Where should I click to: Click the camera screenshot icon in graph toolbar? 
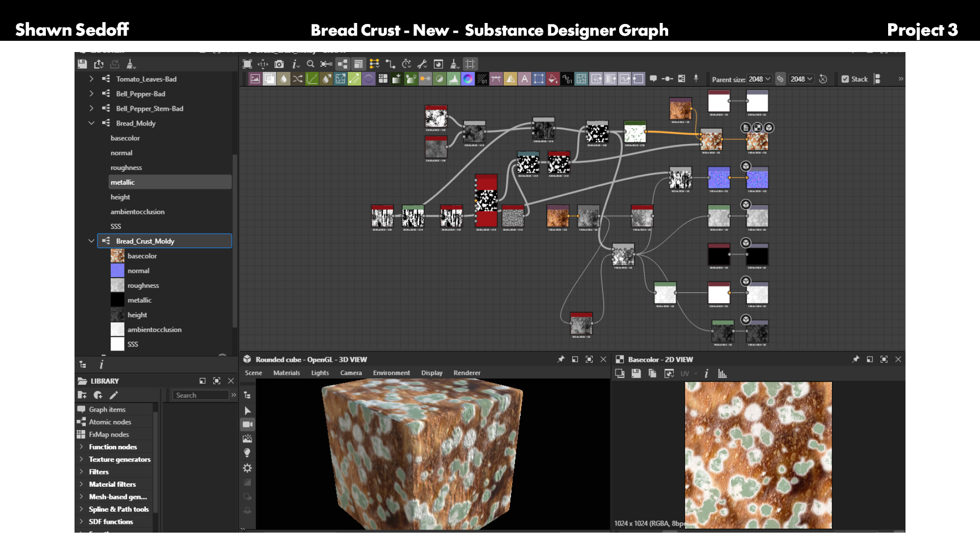click(279, 64)
